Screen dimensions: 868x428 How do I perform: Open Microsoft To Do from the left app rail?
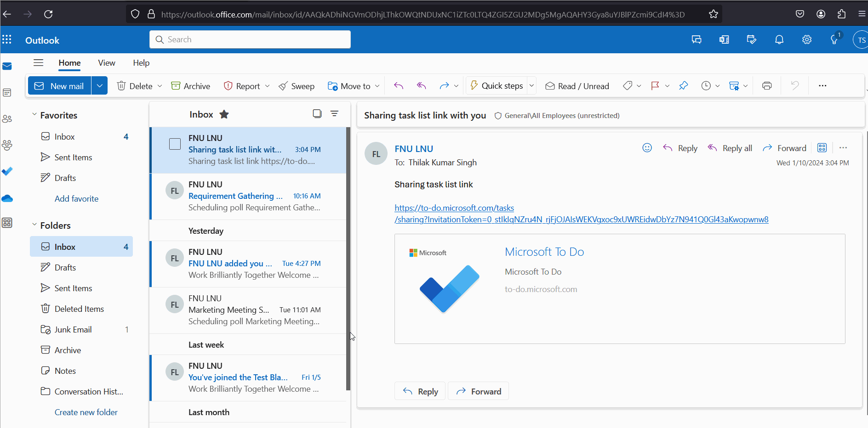pos(7,171)
